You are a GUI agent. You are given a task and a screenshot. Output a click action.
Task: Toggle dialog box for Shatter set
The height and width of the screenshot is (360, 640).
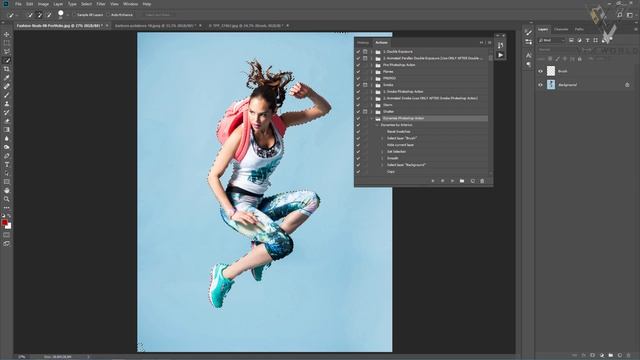365,111
